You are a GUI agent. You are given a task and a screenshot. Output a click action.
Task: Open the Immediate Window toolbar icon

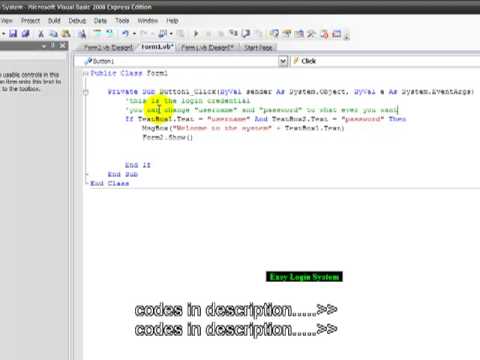pyautogui.click(x=337, y=34)
